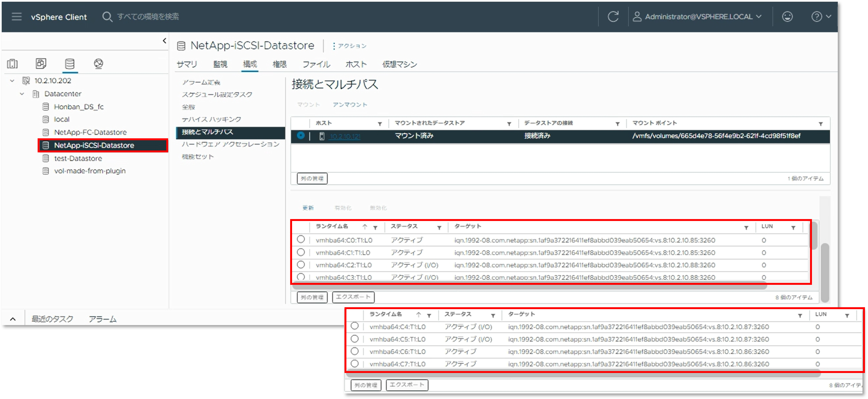The height and width of the screenshot is (399, 868).
Task: Collapse the left navigation pane
Action: (x=164, y=41)
